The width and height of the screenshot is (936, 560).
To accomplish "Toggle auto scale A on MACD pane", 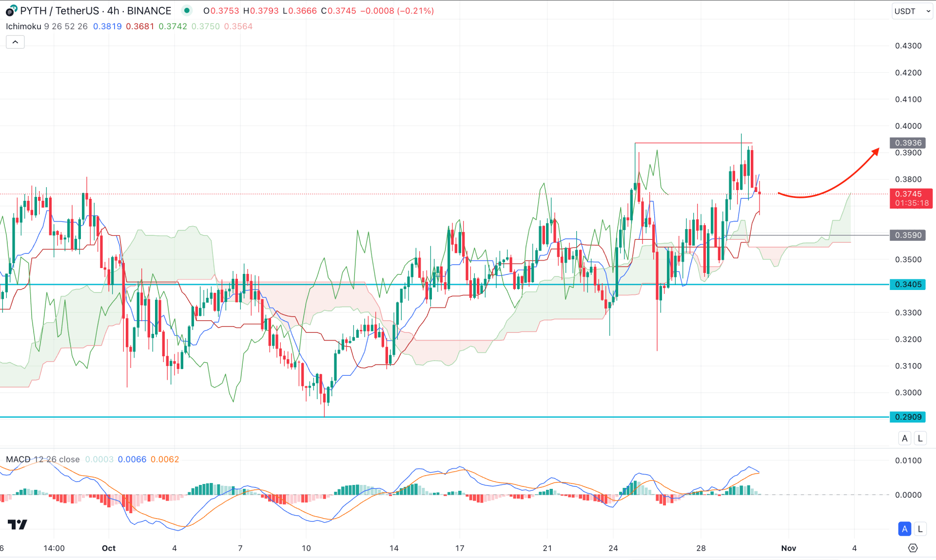I will [905, 528].
